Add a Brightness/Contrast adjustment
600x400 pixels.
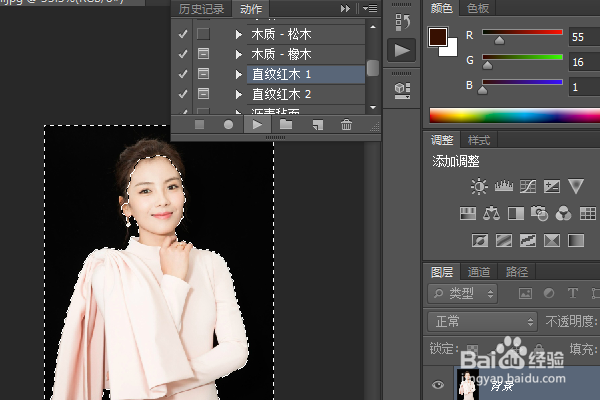point(479,186)
